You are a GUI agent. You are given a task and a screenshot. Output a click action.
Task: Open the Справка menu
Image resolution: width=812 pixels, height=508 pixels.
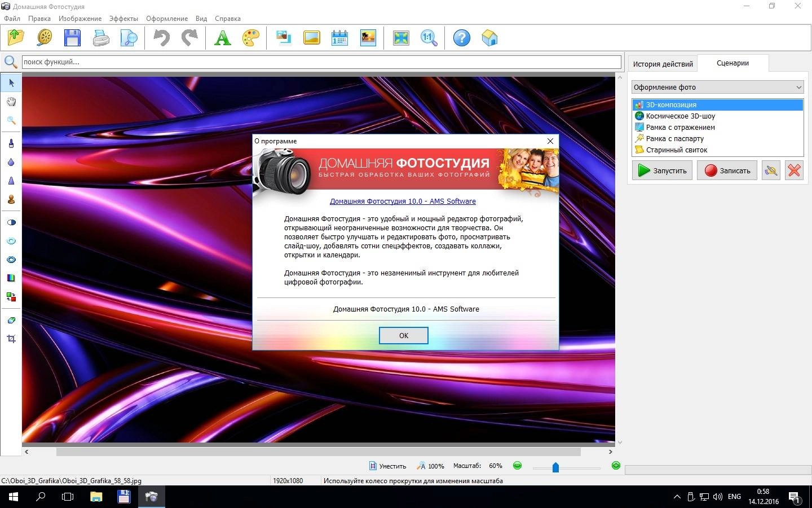228,19
